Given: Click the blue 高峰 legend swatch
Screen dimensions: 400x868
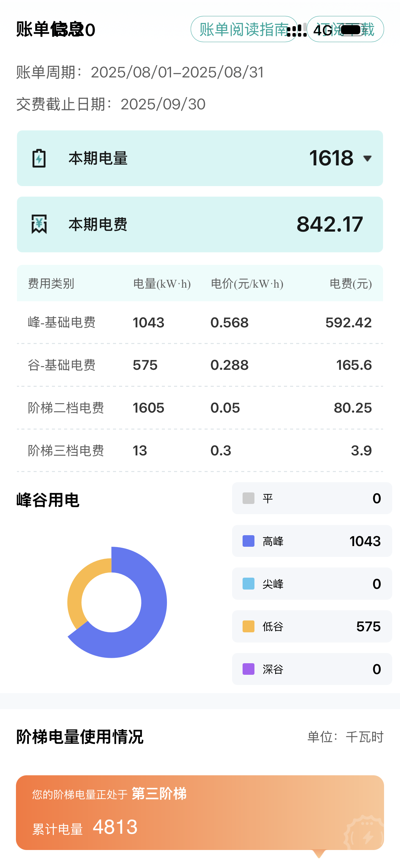Looking at the screenshot, I should [x=248, y=541].
